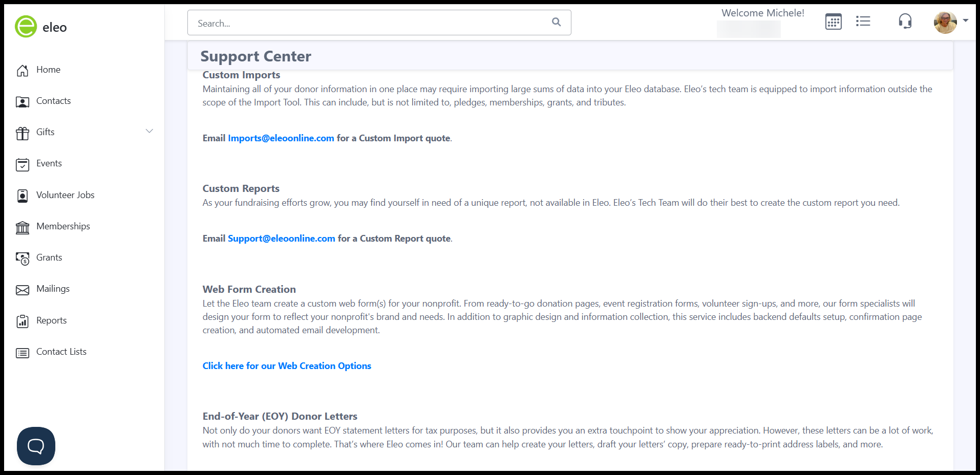980x475 pixels.
Task: Click the Contacts person card icon
Action: coord(23,102)
